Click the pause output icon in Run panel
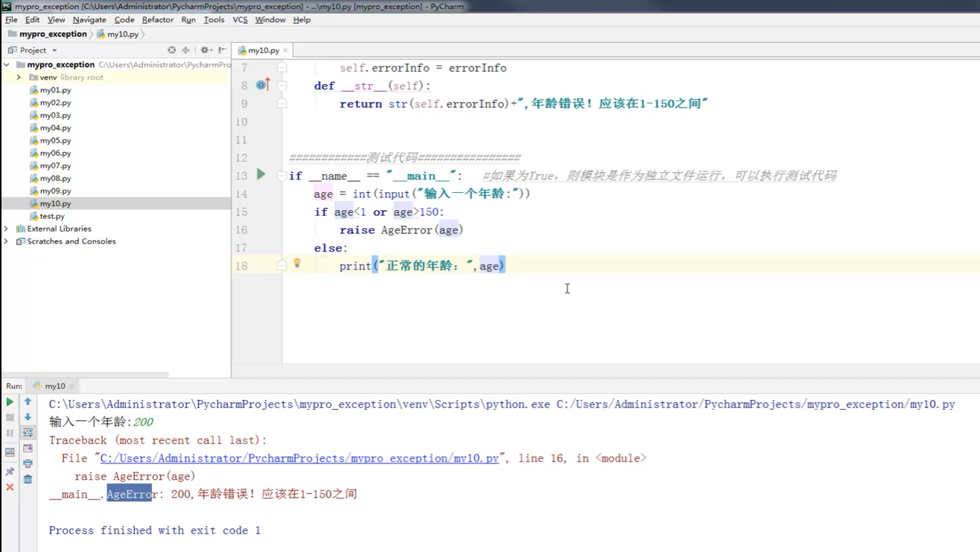This screenshot has width=980, height=552. pos(10,433)
